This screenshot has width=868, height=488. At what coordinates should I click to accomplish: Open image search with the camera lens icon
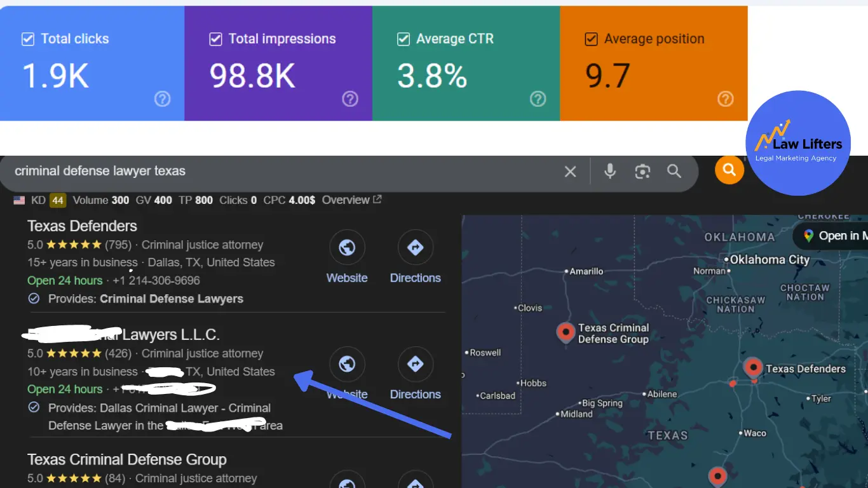[x=642, y=172]
